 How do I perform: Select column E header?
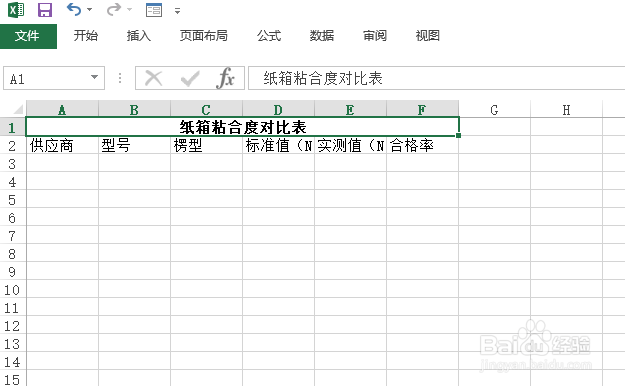[350, 110]
